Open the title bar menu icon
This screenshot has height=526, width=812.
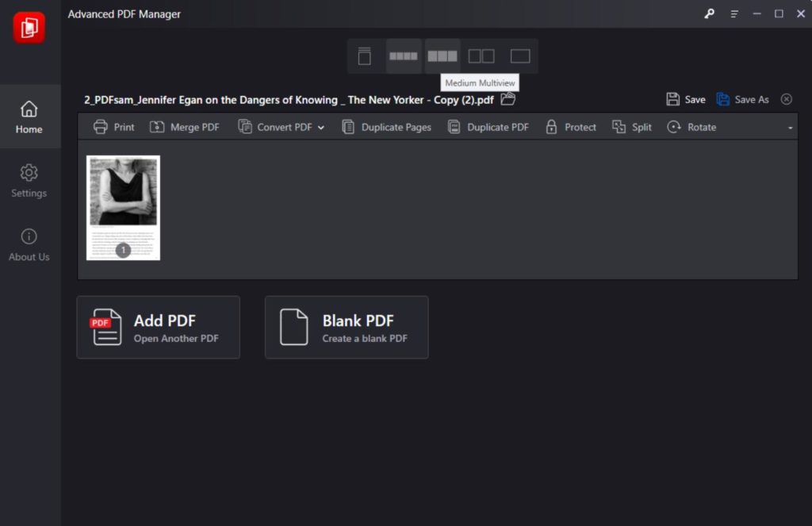pyautogui.click(x=734, y=14)
